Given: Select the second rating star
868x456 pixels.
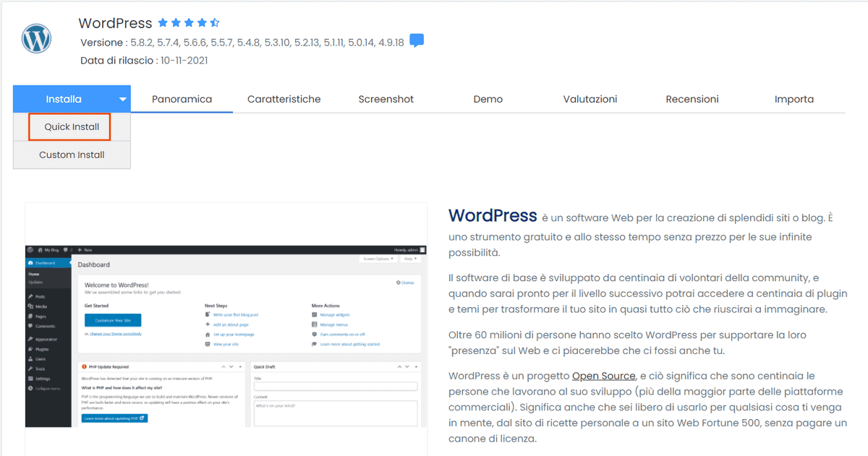Looking at the screenshot, I should coord(176,22).
